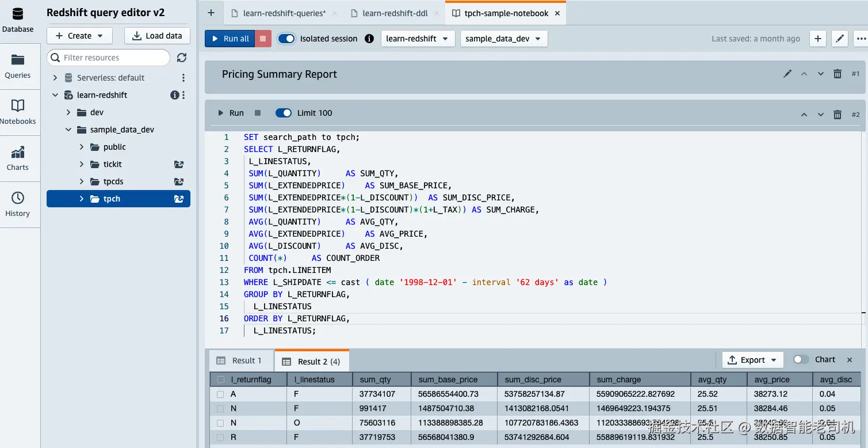Screen dimensions: 868x448
Task: Open a new editor tab with plus
Action: click(211, 13)
